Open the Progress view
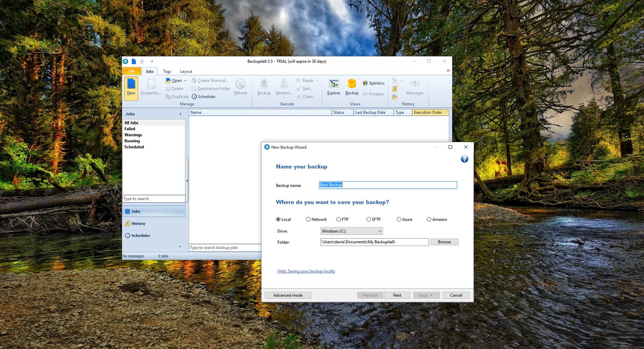 tap(374, 94)
